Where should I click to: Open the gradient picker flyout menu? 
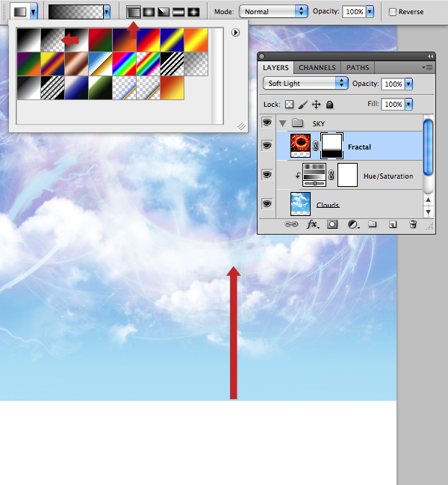coord(235,32)
